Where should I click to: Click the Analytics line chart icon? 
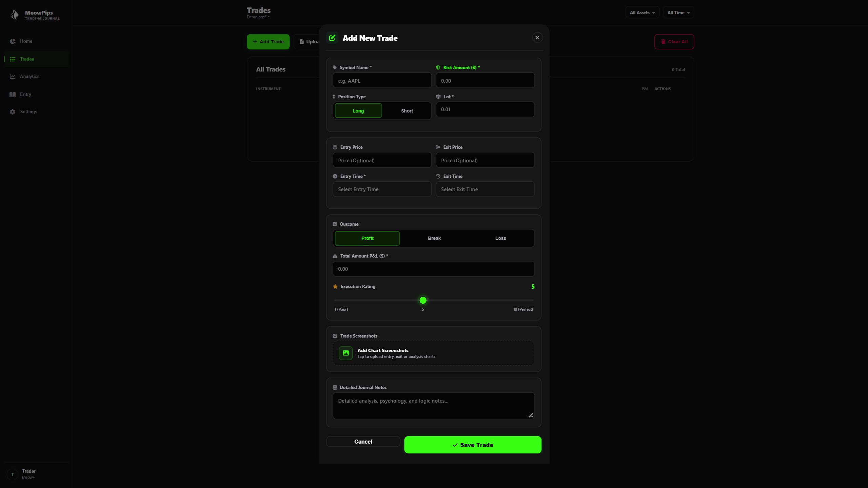point(13,77)
